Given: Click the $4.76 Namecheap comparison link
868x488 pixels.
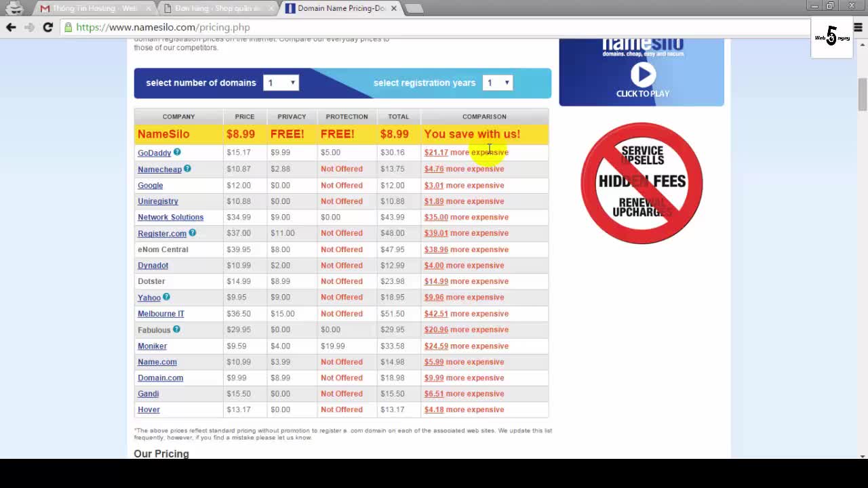Looking at the screenshot, I should coord(434,169).
